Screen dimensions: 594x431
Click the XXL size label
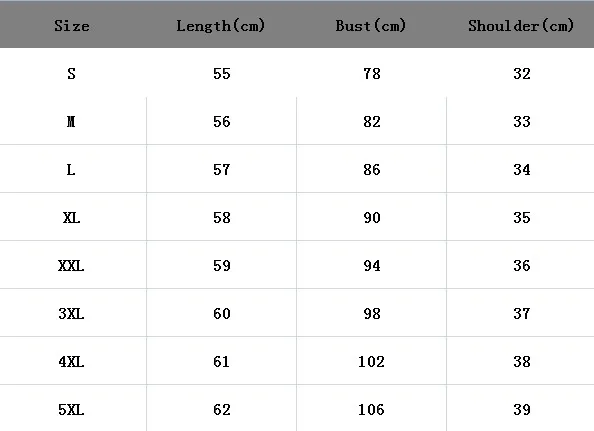(x=71, y=265)
